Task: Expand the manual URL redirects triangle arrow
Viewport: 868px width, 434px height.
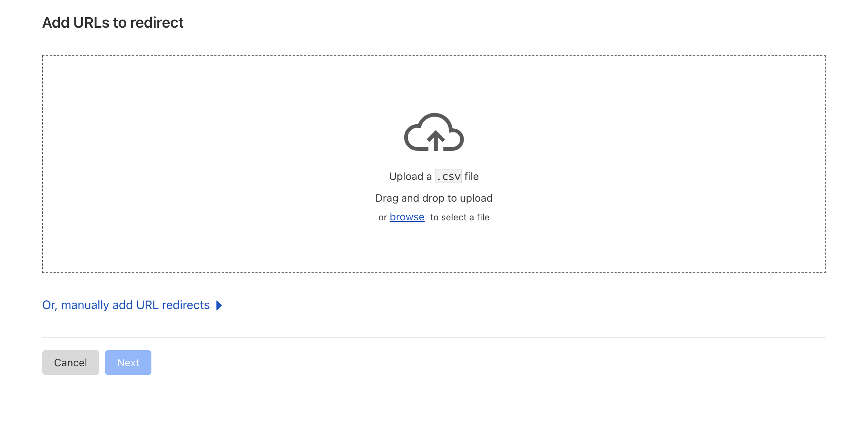Action: click(219, 305)
